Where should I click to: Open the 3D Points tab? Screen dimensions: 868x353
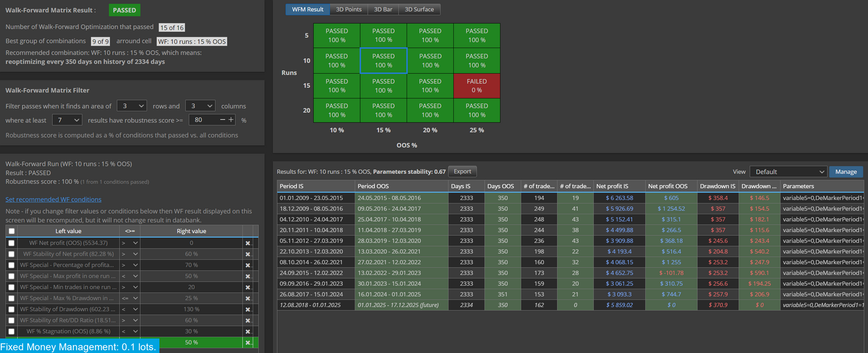point(349,9)
